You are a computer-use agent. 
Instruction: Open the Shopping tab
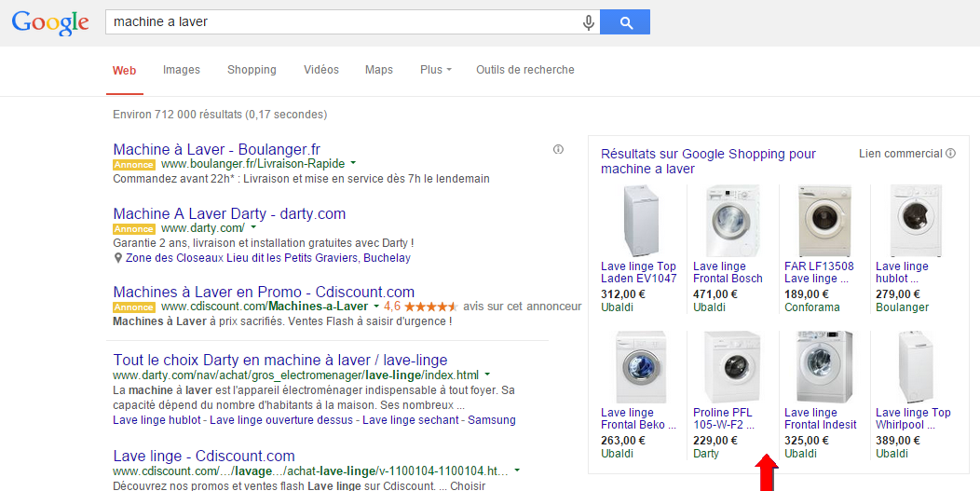pos(252,70)
